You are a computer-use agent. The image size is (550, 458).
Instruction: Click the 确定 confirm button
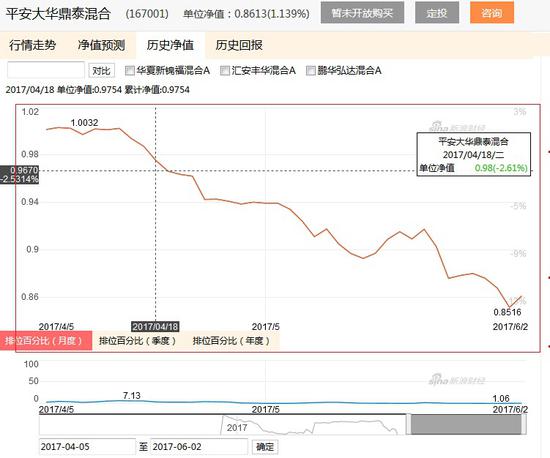[x=265, y=447]
